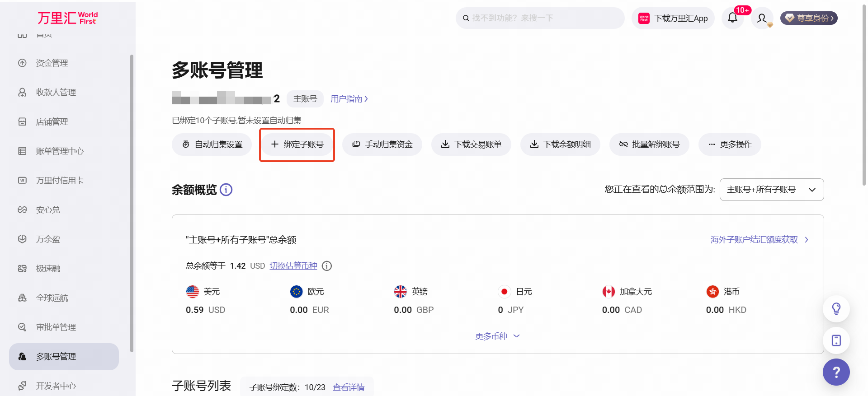Open 万里付信用卡 in the sidebar
The image size is (868, 396).
pyautogui.click(x=60, y=181)
